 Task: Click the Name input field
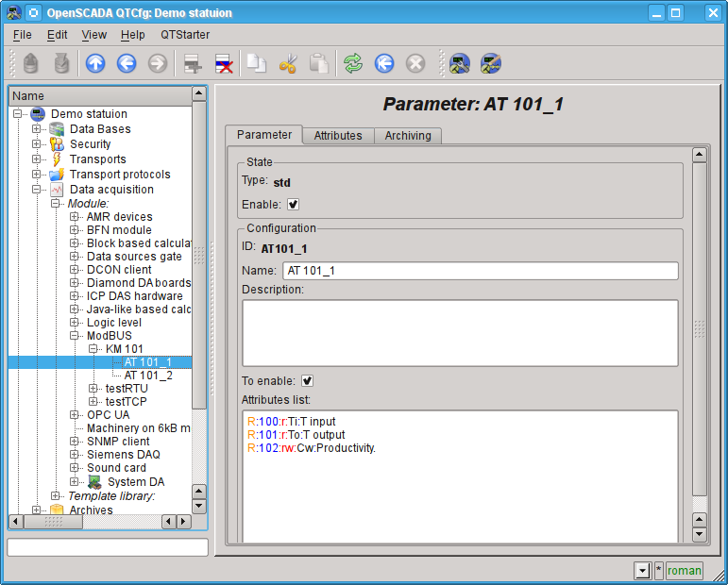tap(480, 271)
